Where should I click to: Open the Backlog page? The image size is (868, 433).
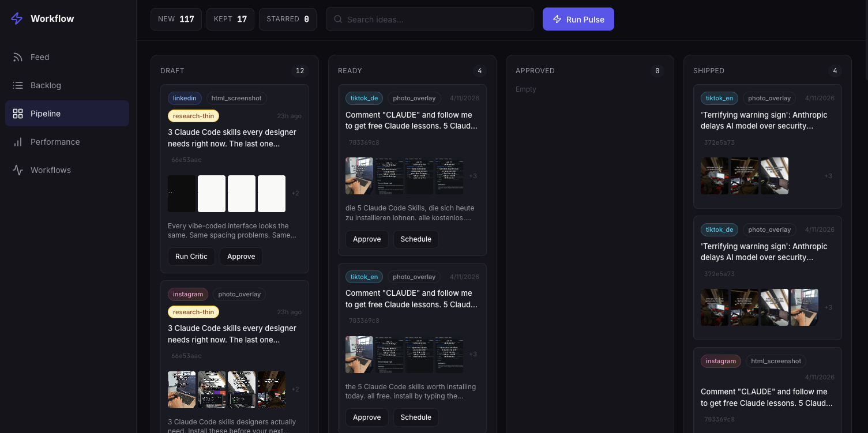click(x=67, y=85)
